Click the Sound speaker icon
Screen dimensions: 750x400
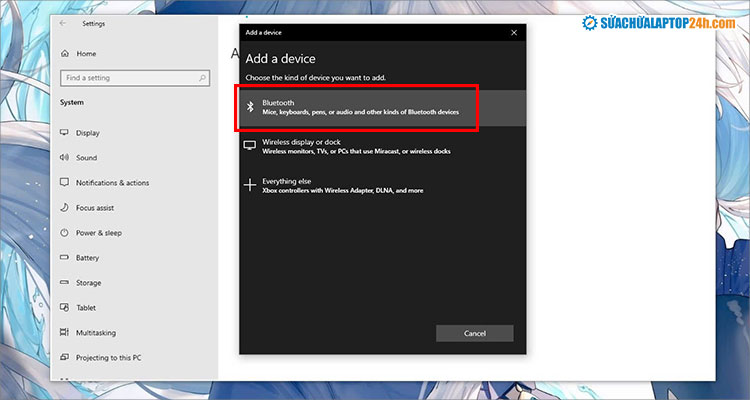point(65,158)
